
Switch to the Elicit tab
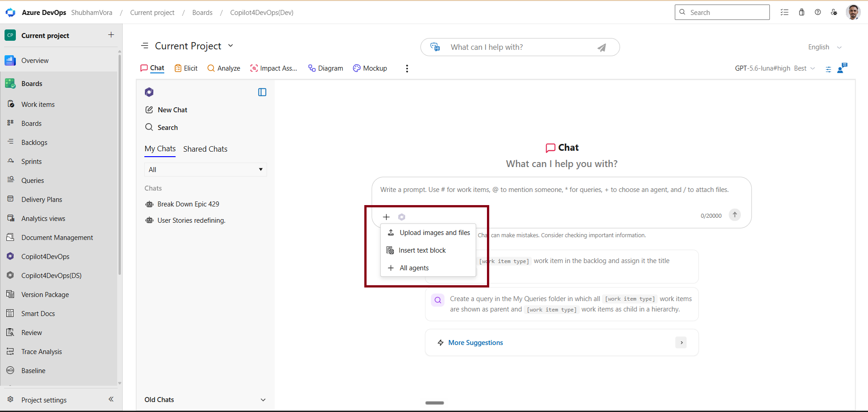point(186,68)
